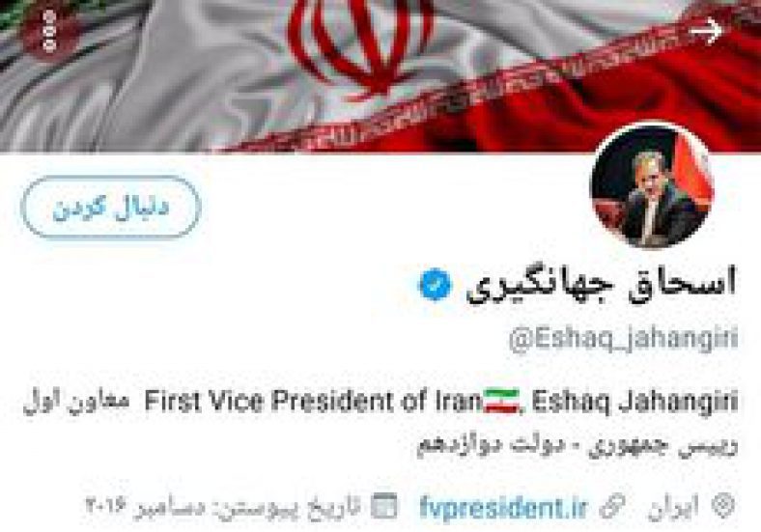761x532 pixels.
Task: Open the circular profile photo
Action: (x=652, y=185)
